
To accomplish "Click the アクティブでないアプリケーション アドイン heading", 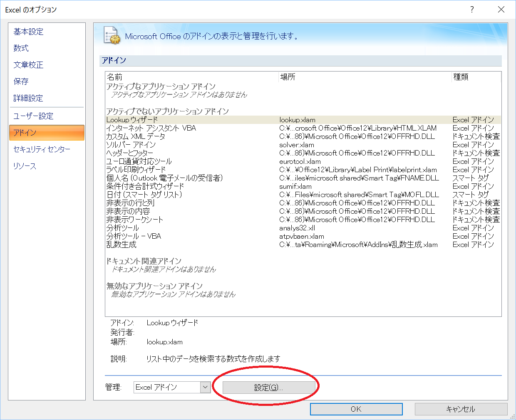I will 167,111.
